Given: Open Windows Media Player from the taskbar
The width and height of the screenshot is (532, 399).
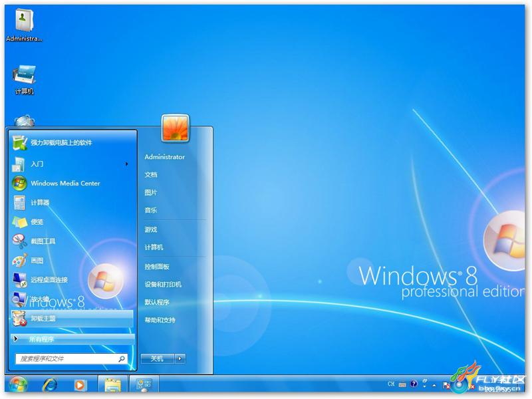Looking at the screenshot, I should coord(80,385).
